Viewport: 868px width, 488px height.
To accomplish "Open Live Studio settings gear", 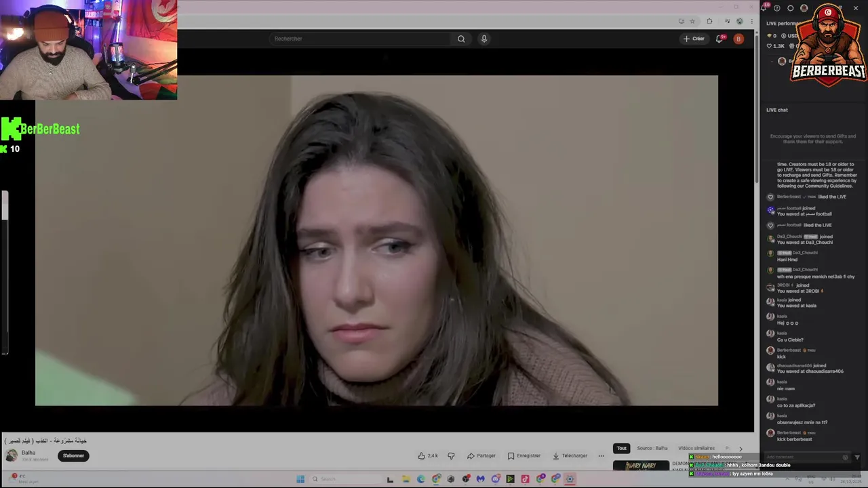I will pyautogui.click(x=791, y=8).
